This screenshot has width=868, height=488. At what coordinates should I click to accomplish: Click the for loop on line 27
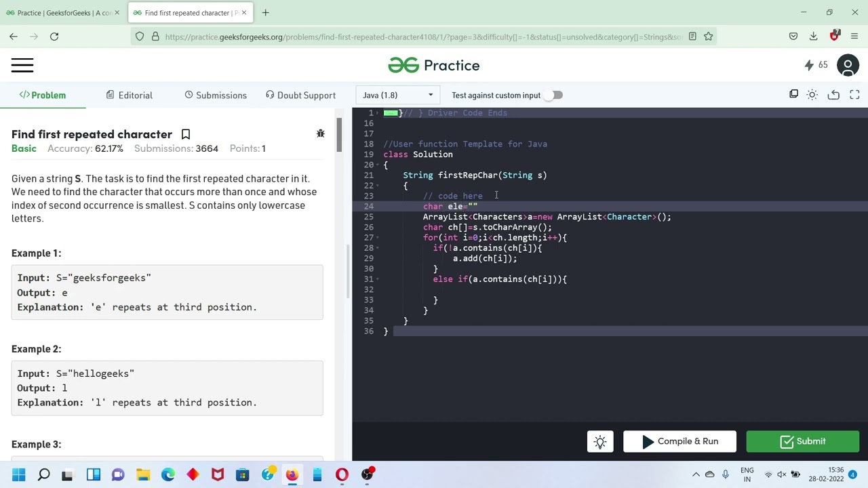point(495,237)
